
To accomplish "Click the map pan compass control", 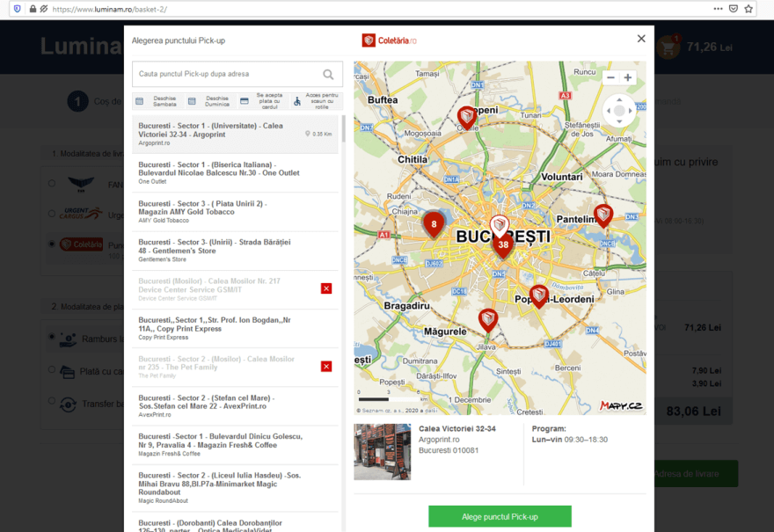I will pos(619,111).
